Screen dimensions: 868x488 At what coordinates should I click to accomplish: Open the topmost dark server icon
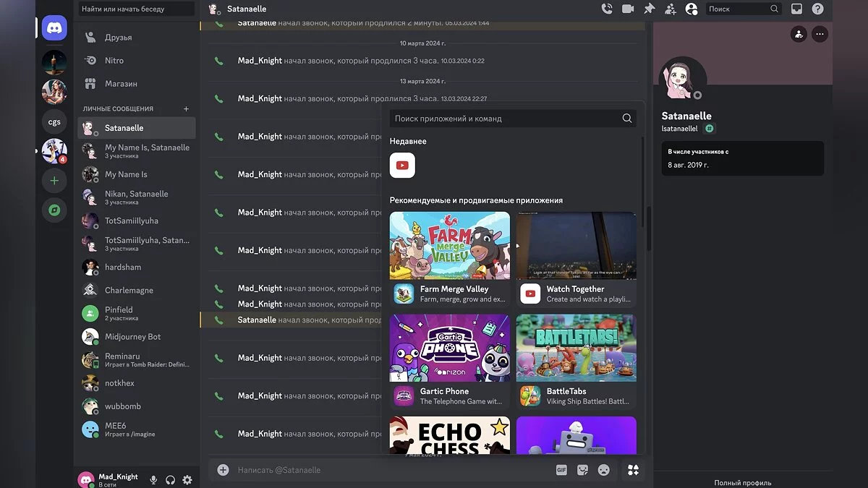coord(54,62)
